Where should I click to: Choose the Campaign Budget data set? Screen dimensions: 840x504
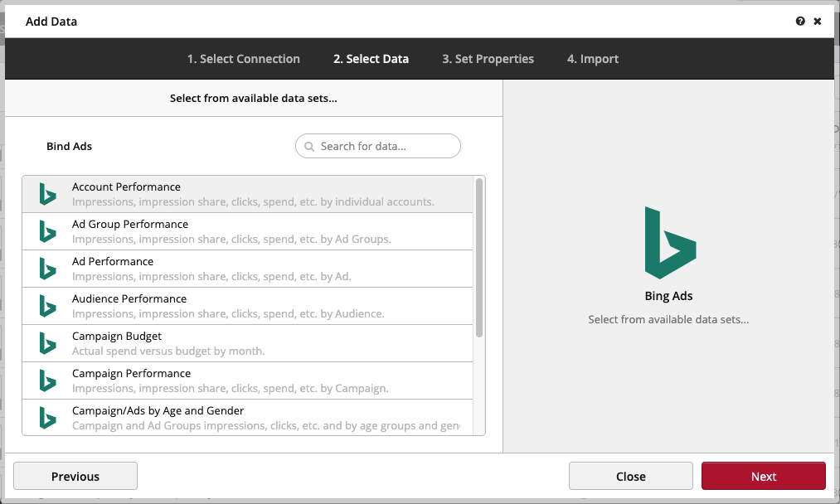coord(247,343)
